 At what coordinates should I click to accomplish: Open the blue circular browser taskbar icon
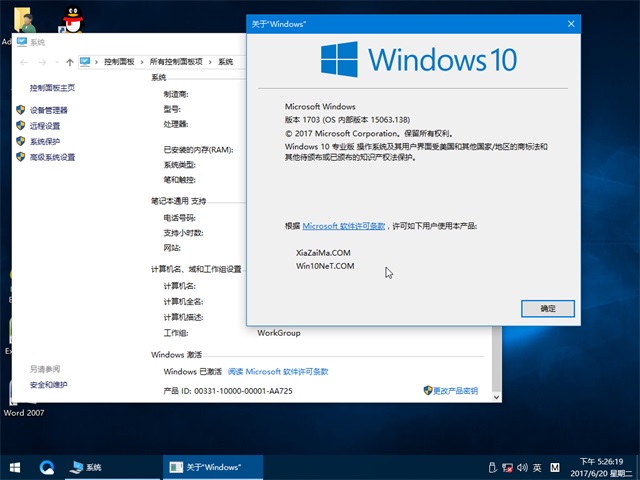pos(46,467)
